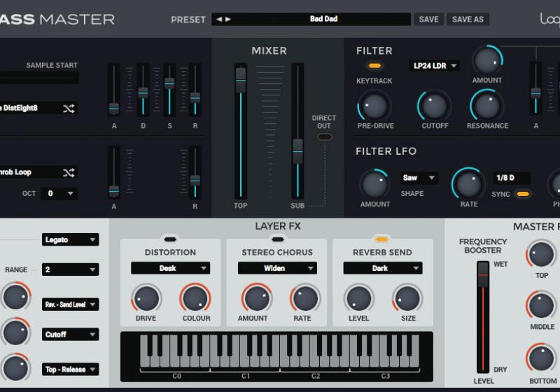Image resolution: width=560 pixels, height=392 pixels.
Task: Toggle the DIRECT OUT switch
Action: pos(325,136)
